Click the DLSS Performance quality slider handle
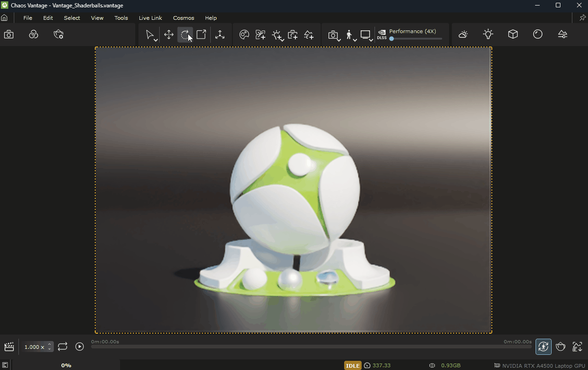The image size is (588, 370). [392, 39]
